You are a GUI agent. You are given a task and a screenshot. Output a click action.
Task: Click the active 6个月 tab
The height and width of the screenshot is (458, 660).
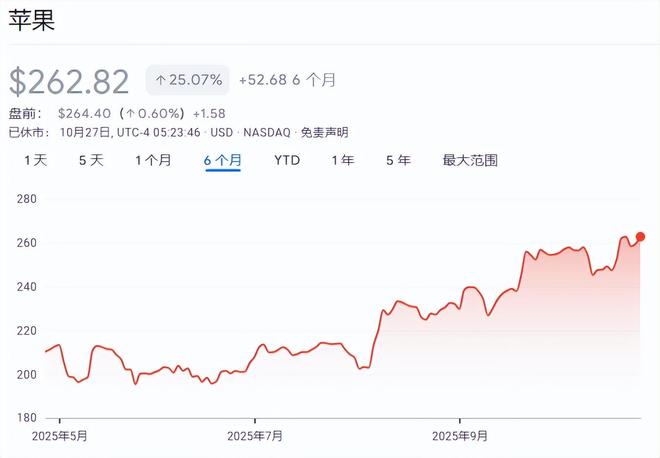222,160
